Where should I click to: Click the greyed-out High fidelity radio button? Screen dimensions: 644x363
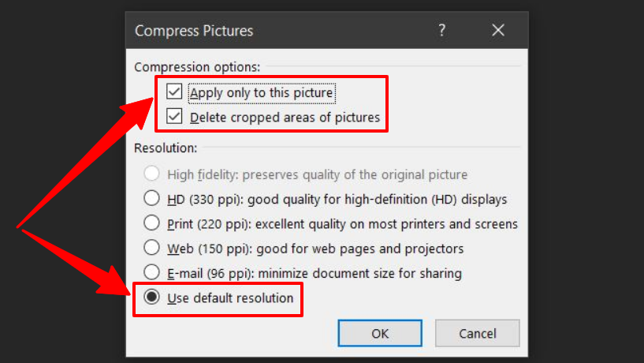coord(152,174)
